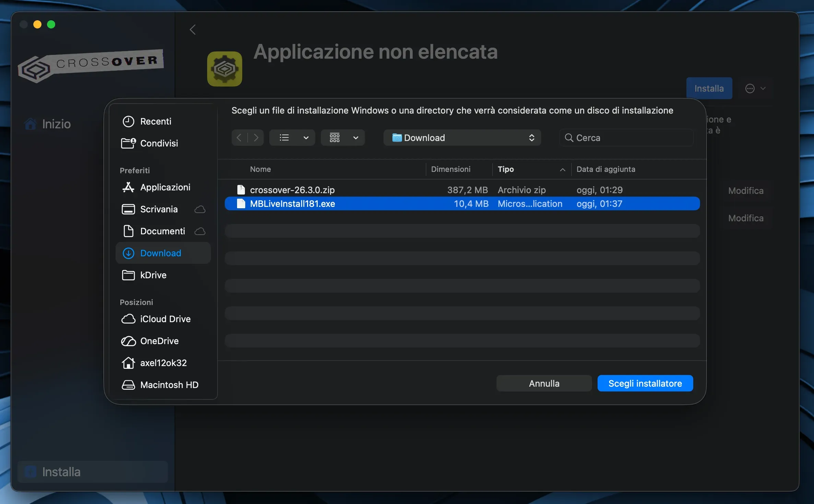Open iCloud Drive under Posizioni
The width and height of the screenshot is (814, 504).
click(x=163, y=319)
